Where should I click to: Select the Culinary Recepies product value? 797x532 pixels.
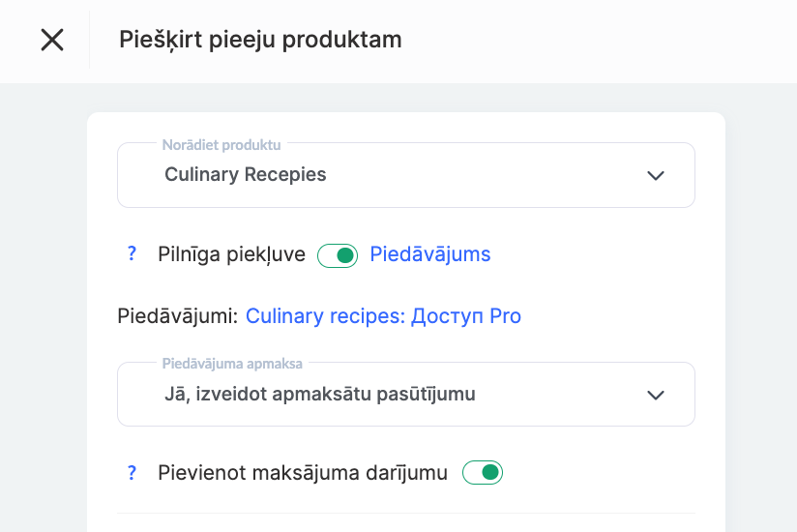point(246,175)
